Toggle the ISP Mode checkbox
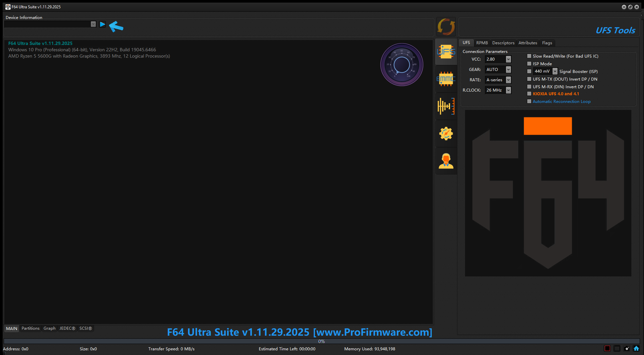Screen dimensions: 644x355 click(x=529, y=64)
